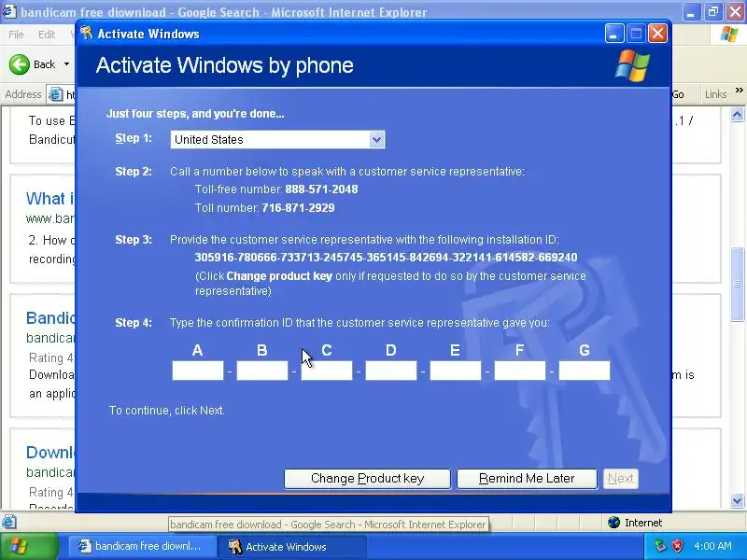Click the Back arrow in Internet Explorer
This screenshot has width=747, height=560.
click(x=19, y=64)
